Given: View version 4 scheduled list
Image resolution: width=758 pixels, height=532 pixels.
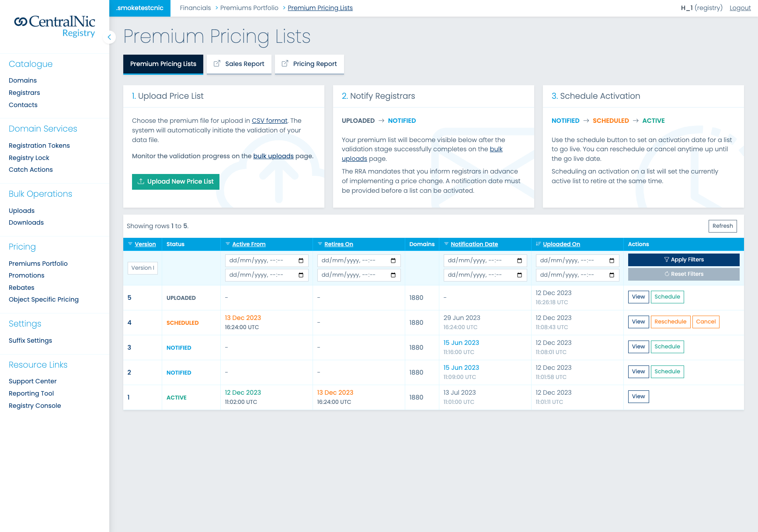Looking at the screenshot, I should click(639, 322).
